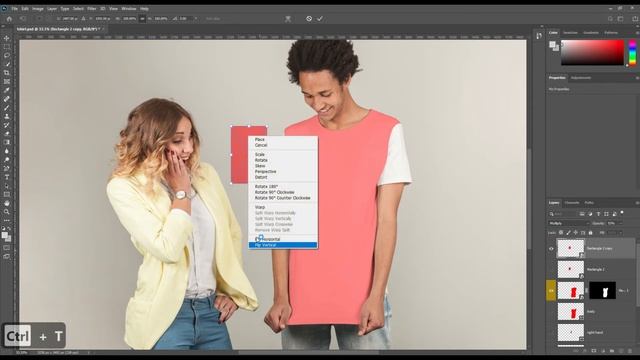Open the Fill value dropdown arrow

click(x=620, y=233)
